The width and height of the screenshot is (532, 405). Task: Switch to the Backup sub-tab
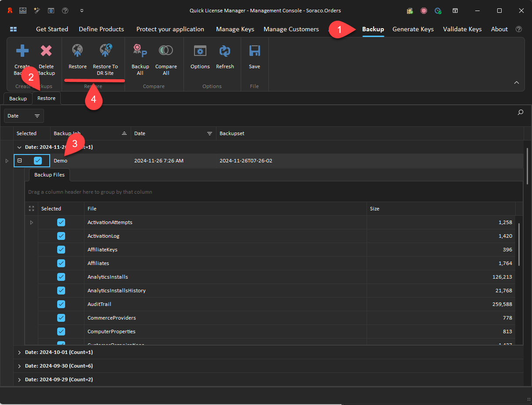(18, 99)
